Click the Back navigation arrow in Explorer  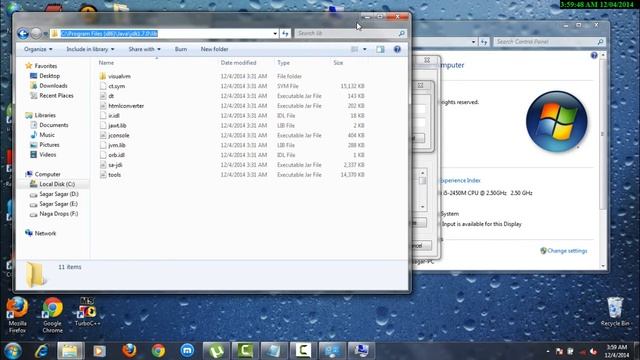(23, 33)
